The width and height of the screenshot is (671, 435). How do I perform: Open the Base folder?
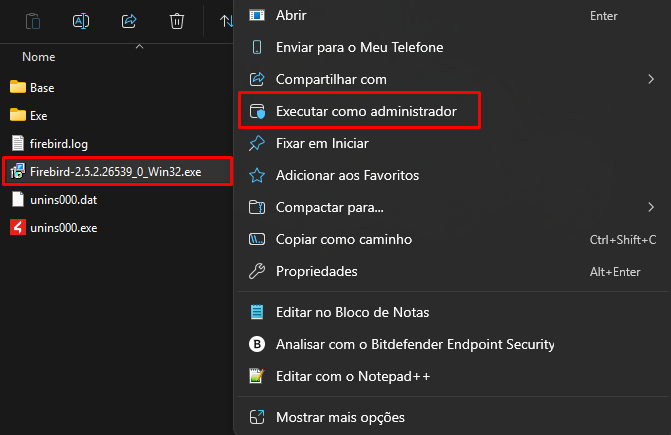pos(41,88)
